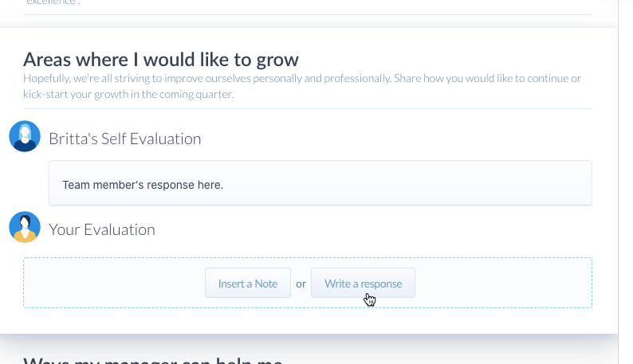Image resolution: width=633 pixels, height=364 pixels.
Task: Click Britta's profile avatar icon
Action: point(25,136)
